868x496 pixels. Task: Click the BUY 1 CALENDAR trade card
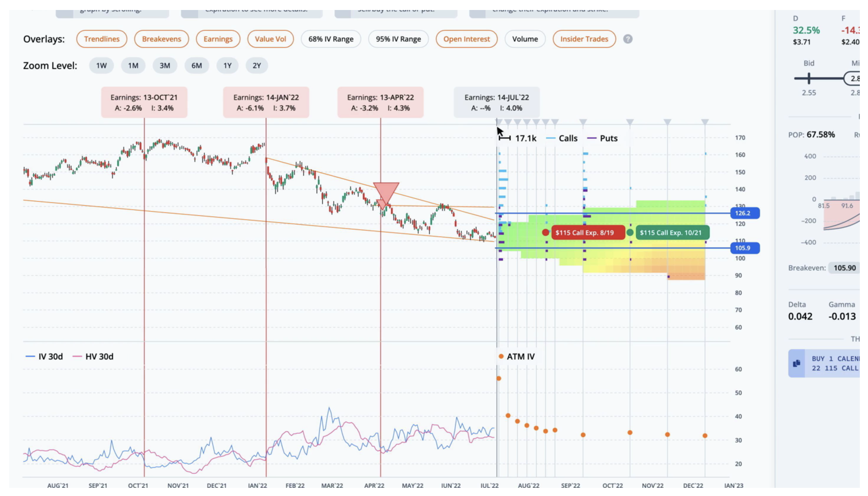coord(836,363)
